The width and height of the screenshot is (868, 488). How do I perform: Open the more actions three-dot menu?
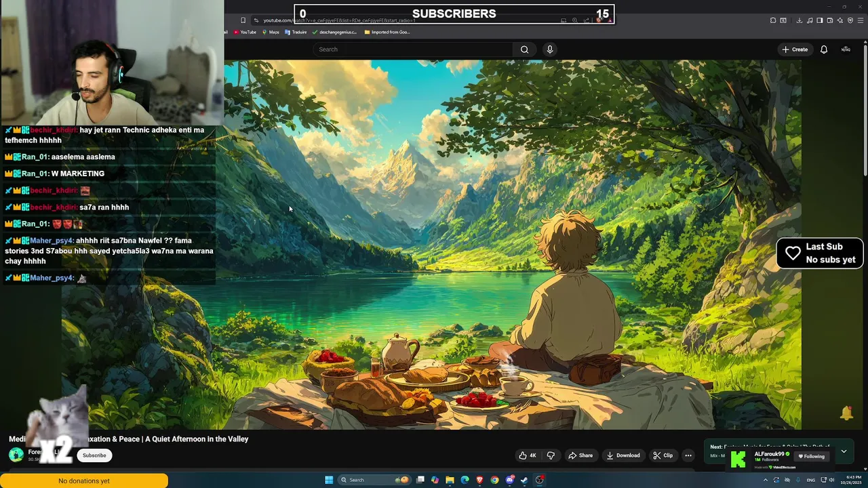(688, 455)
